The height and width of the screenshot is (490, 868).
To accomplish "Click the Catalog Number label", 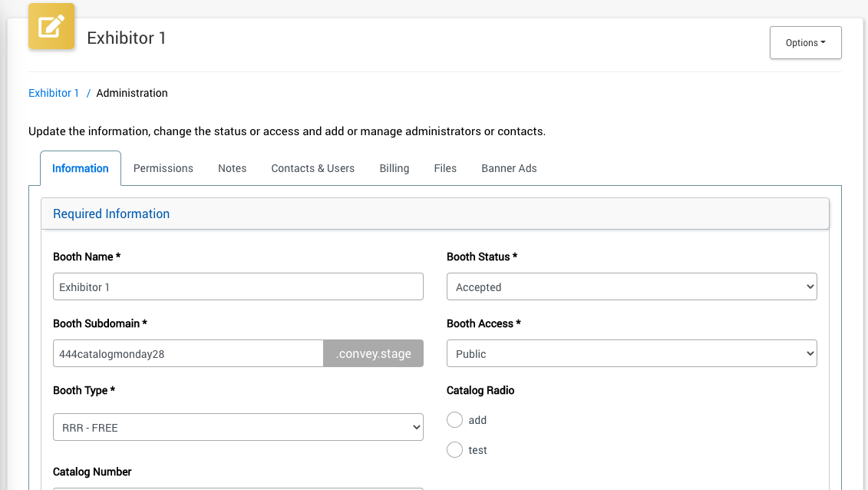I will pos(92,472).
